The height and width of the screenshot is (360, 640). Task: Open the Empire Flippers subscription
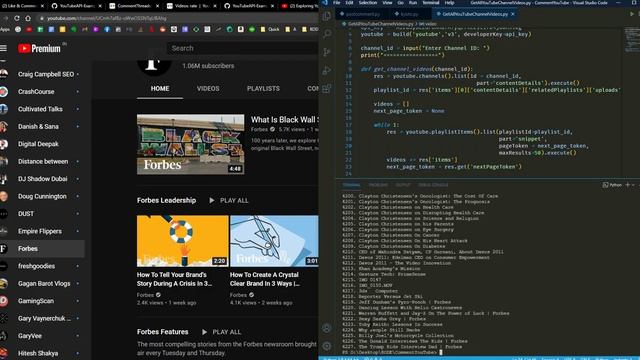pyautogui.click(x=42, y=231)
